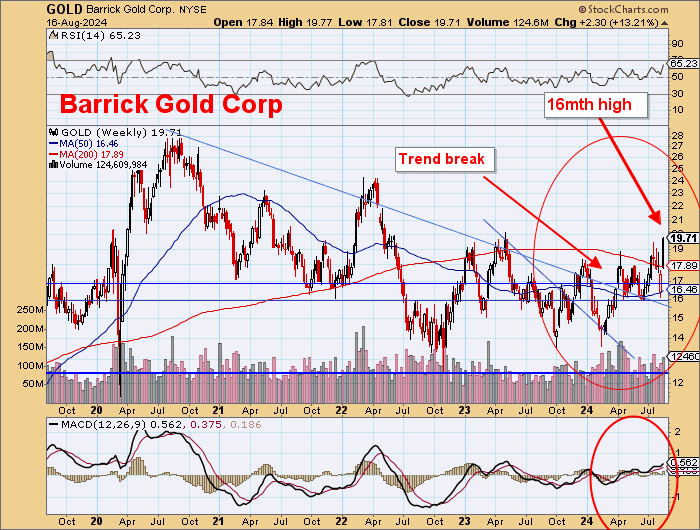Click the year 20 label under the volume bars
Image resolution: width=700 pixels, height=530 pixels.
pyautogui.click(x=96, y=410)
